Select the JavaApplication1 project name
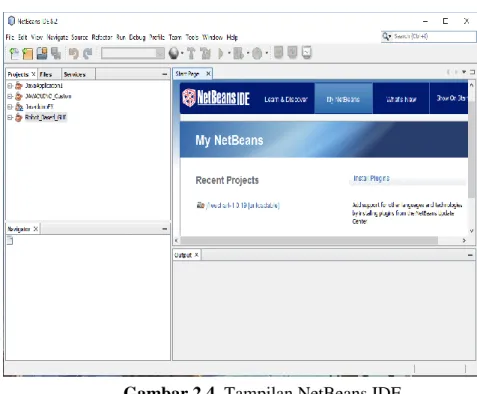Image resolution: width=477 pixels, height=394 pixels. point(44,86)
